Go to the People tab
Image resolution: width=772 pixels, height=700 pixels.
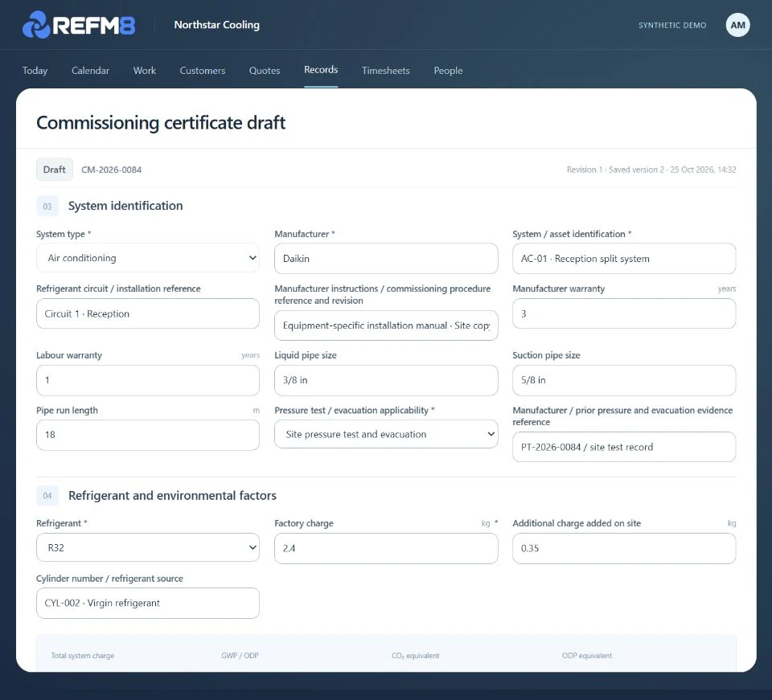point(448,71)
